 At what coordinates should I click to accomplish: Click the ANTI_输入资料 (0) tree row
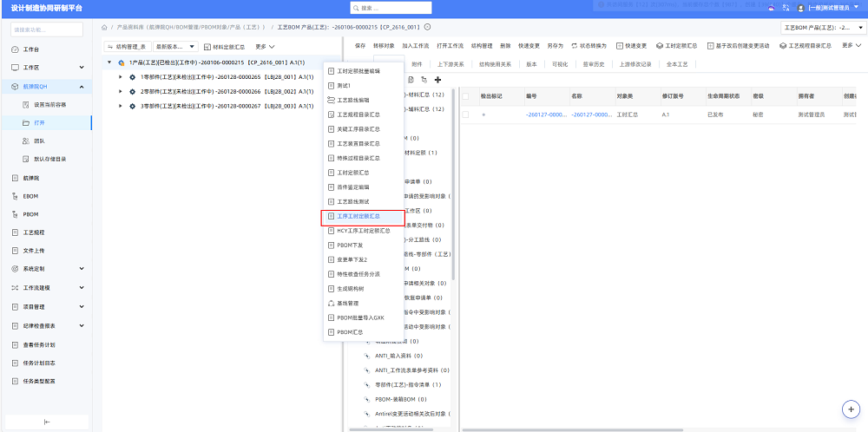398,356
